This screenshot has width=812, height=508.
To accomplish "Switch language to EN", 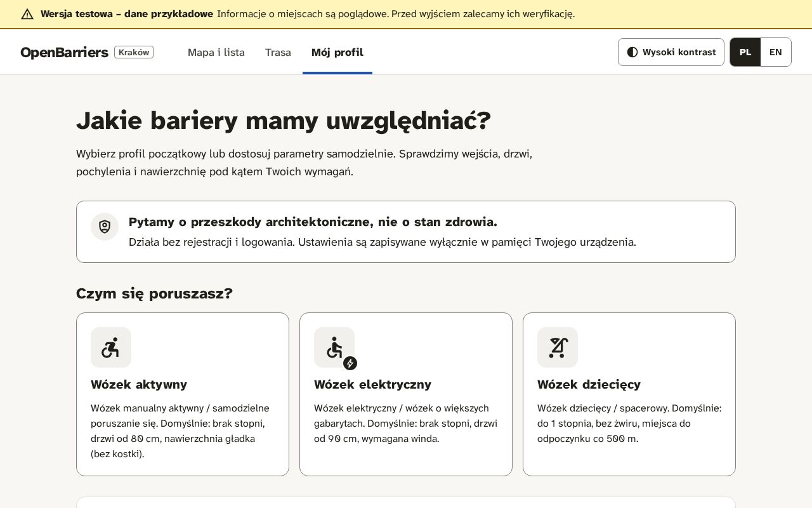I will (x=776, y=52).
